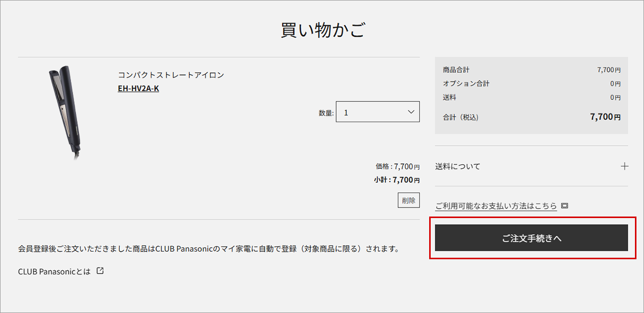This screenshot has height=313, width=644.
Task: Click the オプション合計 label in the summary
Action: [466, 83]
